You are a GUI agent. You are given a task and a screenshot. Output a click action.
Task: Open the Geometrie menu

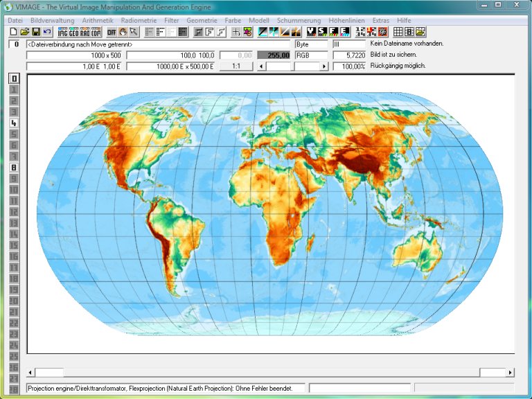pos(202,21)
